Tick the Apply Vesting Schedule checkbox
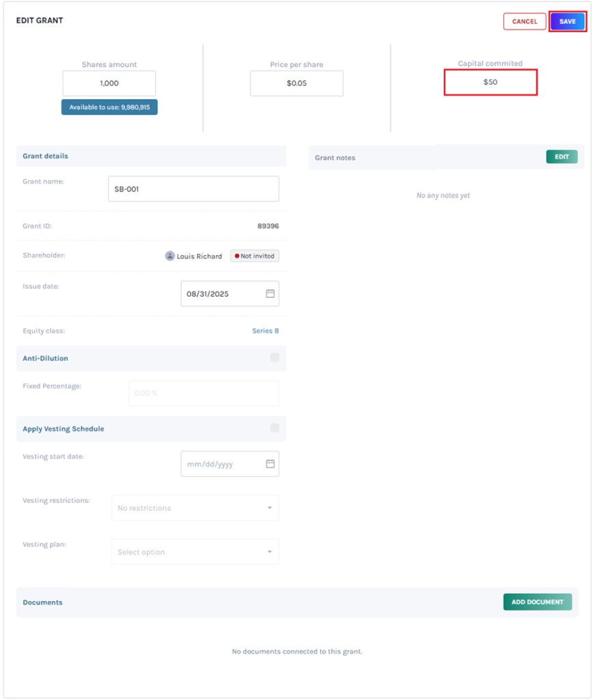Screen dimensions: 593x700 click(275, 428)
